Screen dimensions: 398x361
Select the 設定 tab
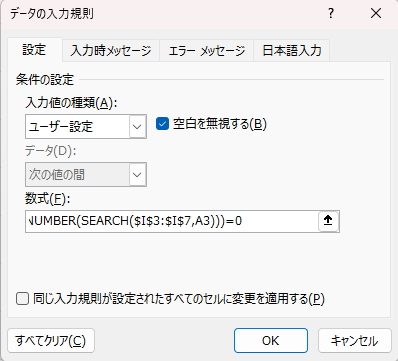click(x=34, y=50)
